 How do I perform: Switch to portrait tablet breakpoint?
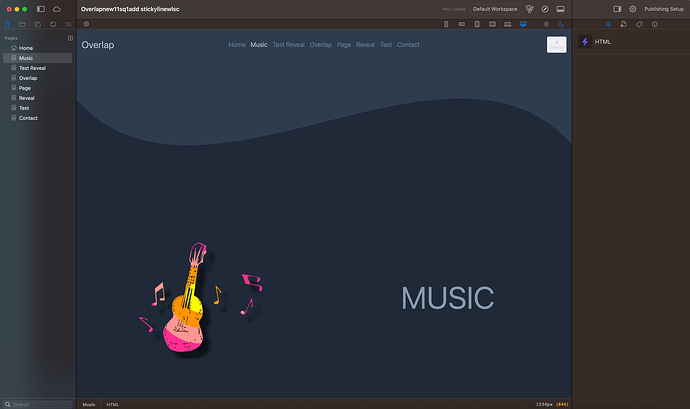[477, 24]
